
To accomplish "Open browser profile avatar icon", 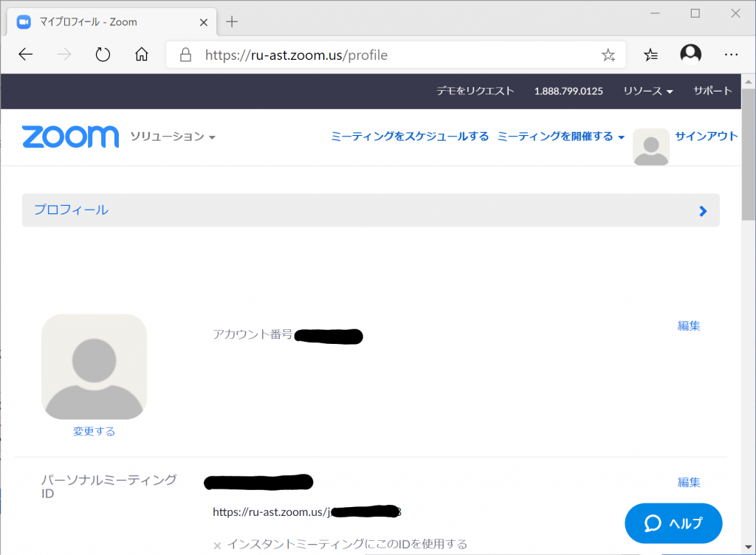I will click(x=690, y=54).
